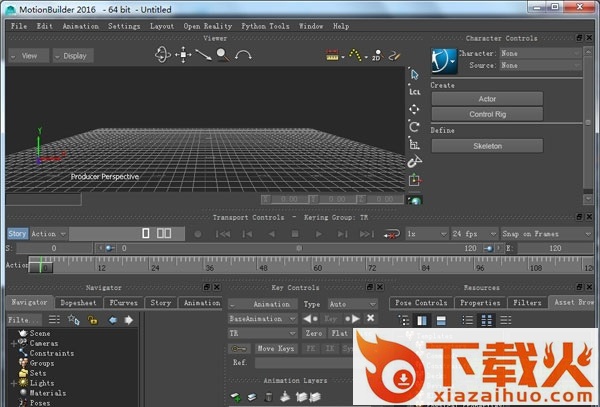This screenshot has height=407, width=600.
Task: Open the Snap on Frames dropdown
Action: (x=546, y=234)
